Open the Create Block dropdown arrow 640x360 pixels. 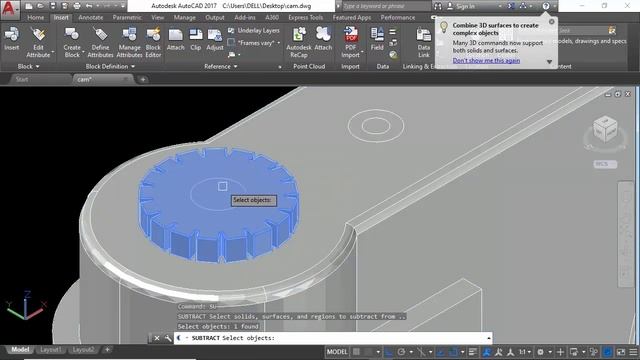(x=83, y=52)
